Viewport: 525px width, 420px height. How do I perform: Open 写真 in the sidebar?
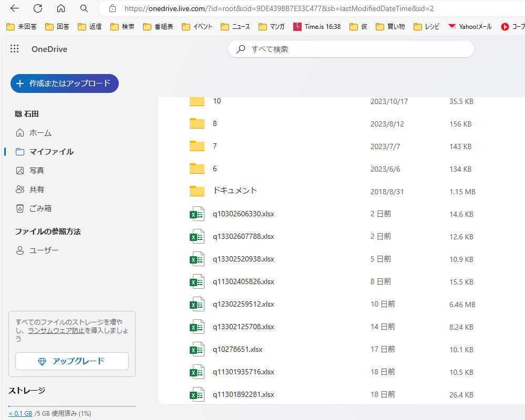coord(30,171)
